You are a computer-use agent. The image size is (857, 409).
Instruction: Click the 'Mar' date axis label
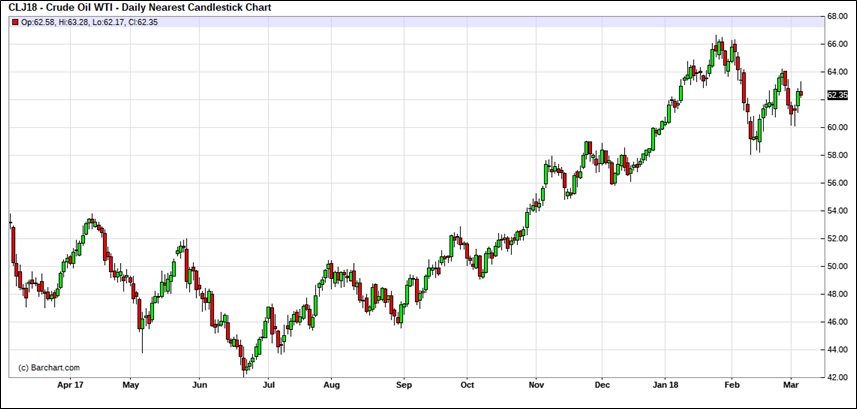[793, 385]
